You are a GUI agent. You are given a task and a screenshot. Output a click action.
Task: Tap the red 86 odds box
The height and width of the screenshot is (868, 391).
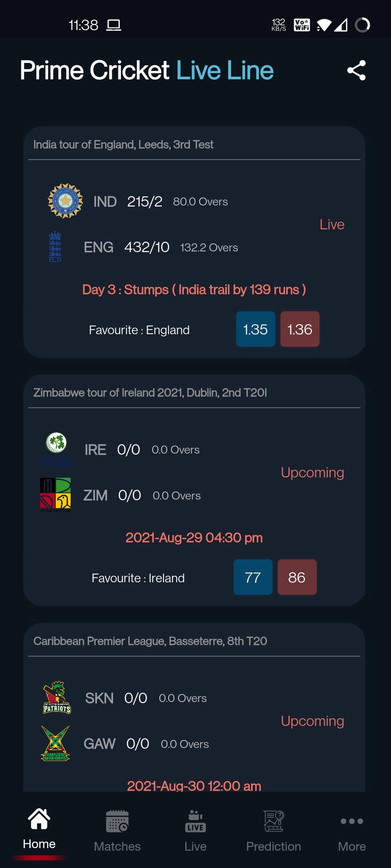297,577
